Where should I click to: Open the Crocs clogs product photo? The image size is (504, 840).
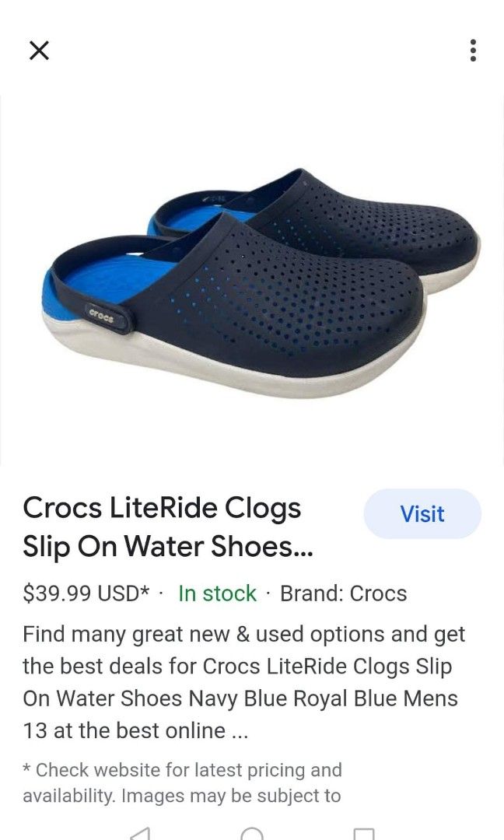pyautogui.click(x=252, y=280)
